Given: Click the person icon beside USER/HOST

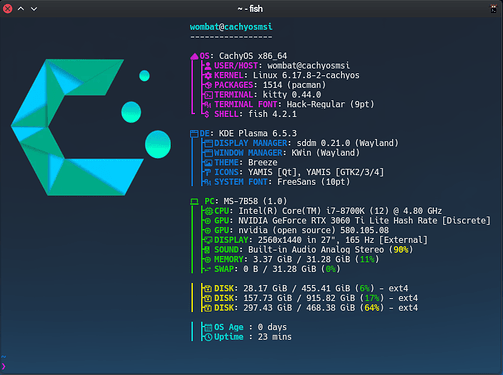Looking at the screenshot, I should [x=208, y=66].
